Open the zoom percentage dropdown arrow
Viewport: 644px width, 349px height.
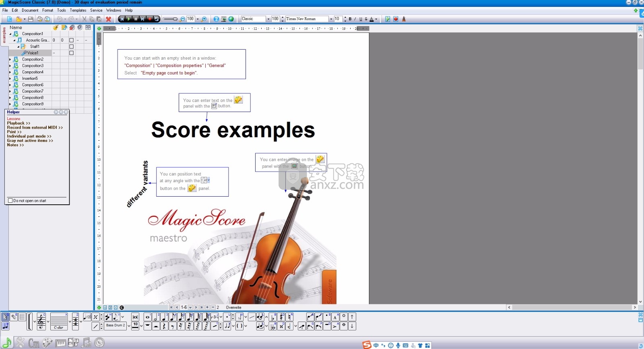[198, 19]
